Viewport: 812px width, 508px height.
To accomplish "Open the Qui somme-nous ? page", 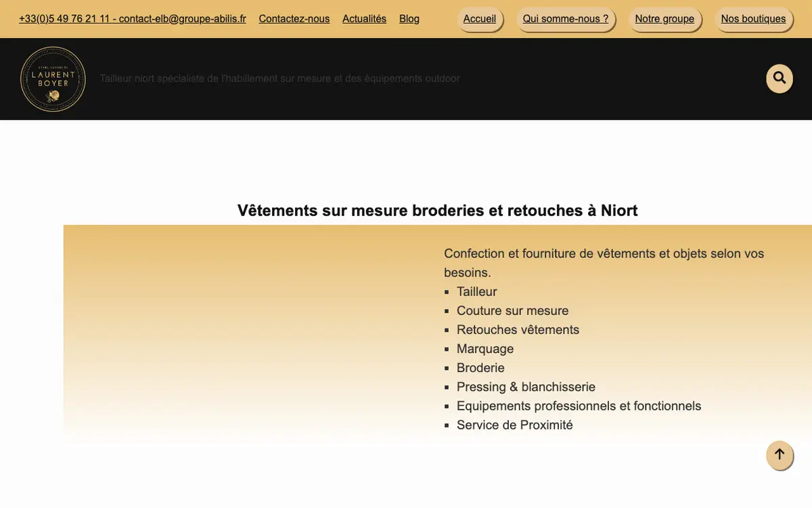I will pyautogui.click(x=566, y=19).
